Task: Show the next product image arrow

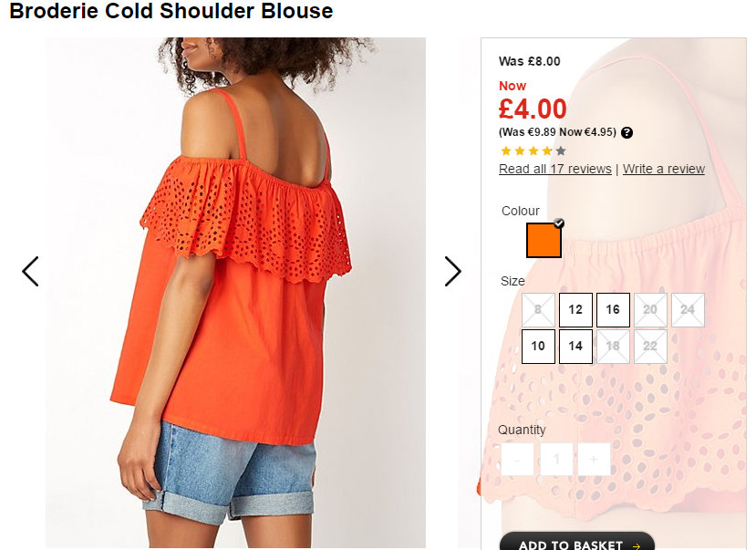Action: click(452, 272)
